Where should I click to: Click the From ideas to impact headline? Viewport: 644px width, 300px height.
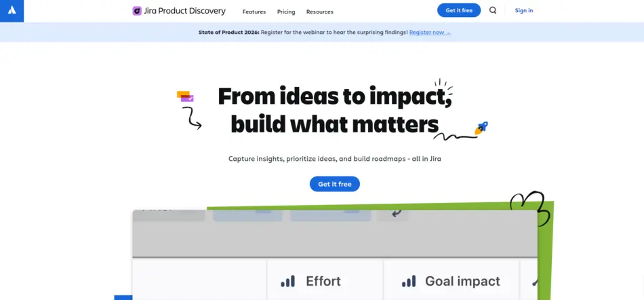(x=335, y=110)
